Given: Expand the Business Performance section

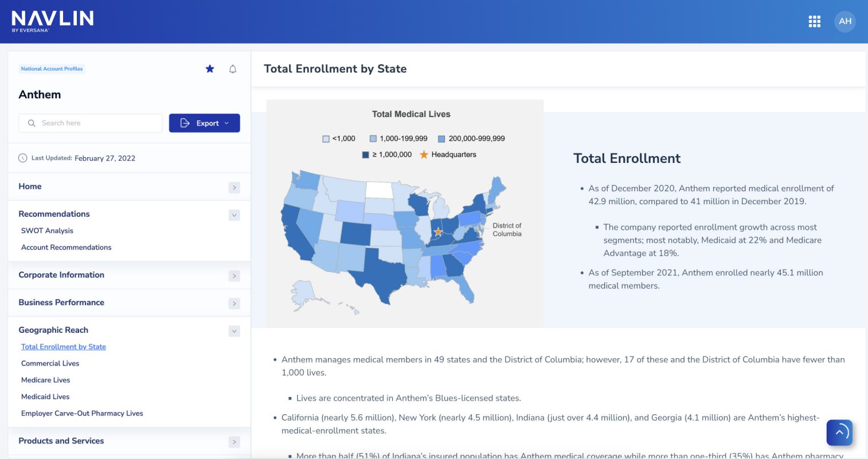Looking at the screenshot, I should pyautogui.click(x=234, y=304).
